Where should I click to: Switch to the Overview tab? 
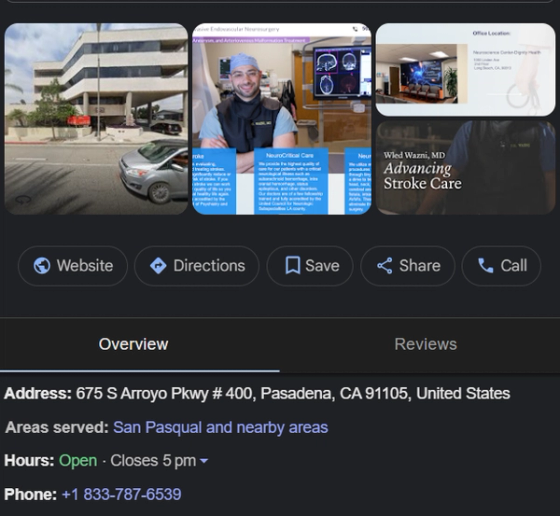point(134,344)
